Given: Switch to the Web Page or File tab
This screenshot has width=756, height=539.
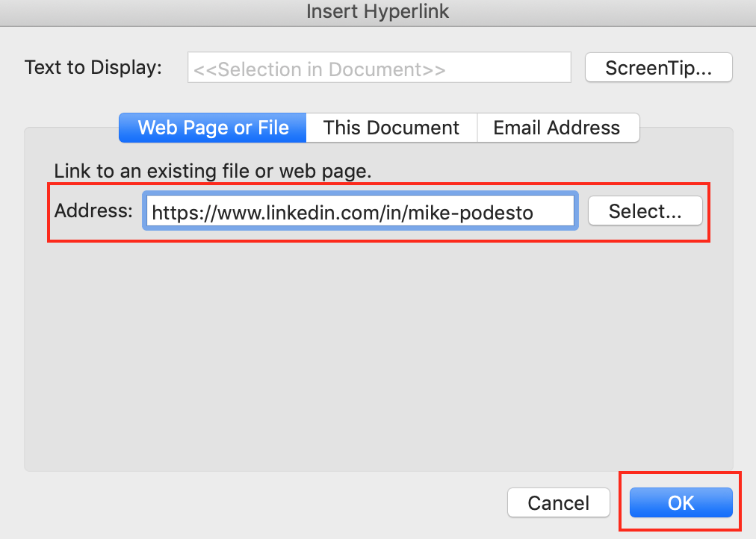Looking at the screenshot, I should [213, 128].
